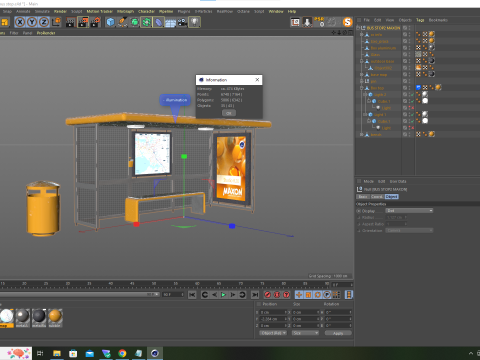Toggle layer box for BUS STOP2 MAXON
480x360 pixels.
pyautogui.click(x=405, y=28)
